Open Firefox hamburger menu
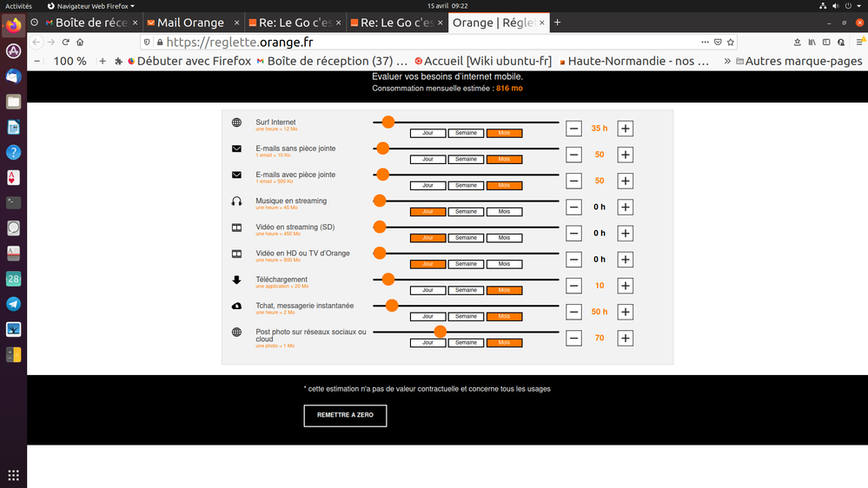 [860, 42]
